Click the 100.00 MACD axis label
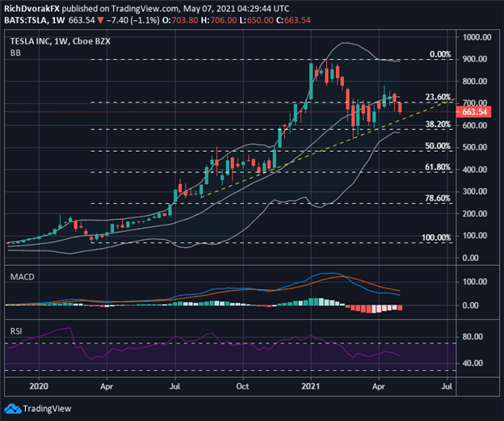 [x=474, y=282]
